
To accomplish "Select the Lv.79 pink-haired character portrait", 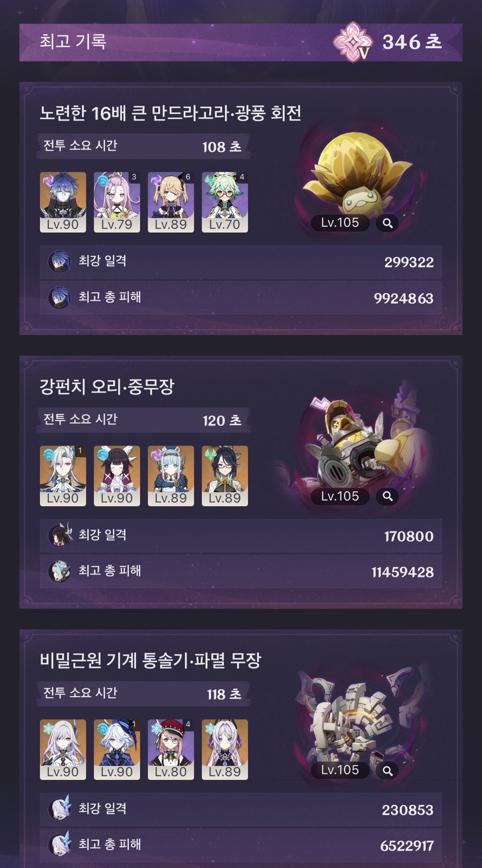I will pyautogui.click(x=117, y=202).
